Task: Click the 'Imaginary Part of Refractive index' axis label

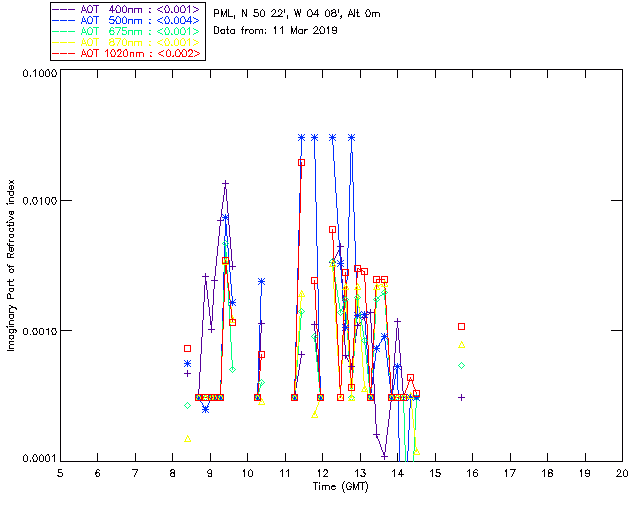Action: point(11,265)
